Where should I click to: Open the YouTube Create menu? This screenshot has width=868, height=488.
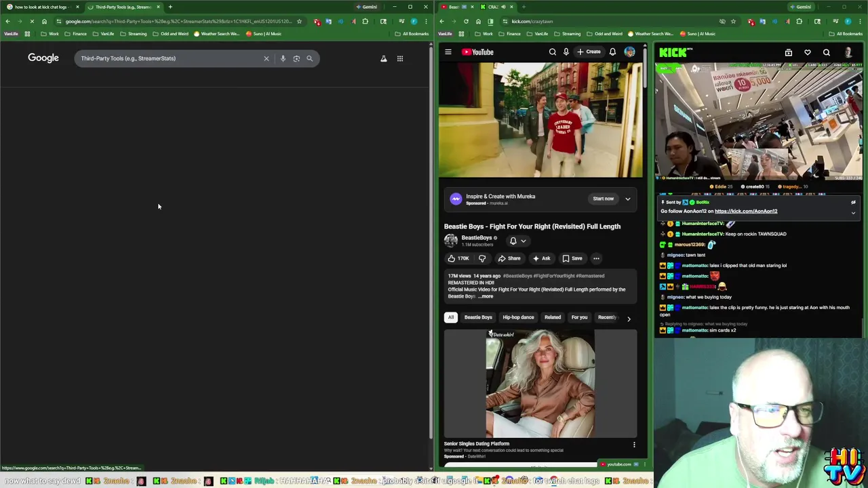(589, 52)
